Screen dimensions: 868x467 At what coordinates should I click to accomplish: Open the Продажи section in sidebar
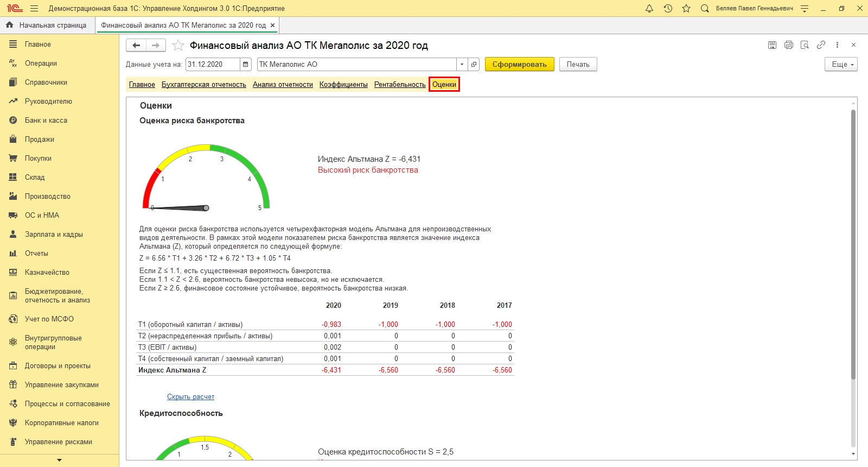(x=60, y=140)
